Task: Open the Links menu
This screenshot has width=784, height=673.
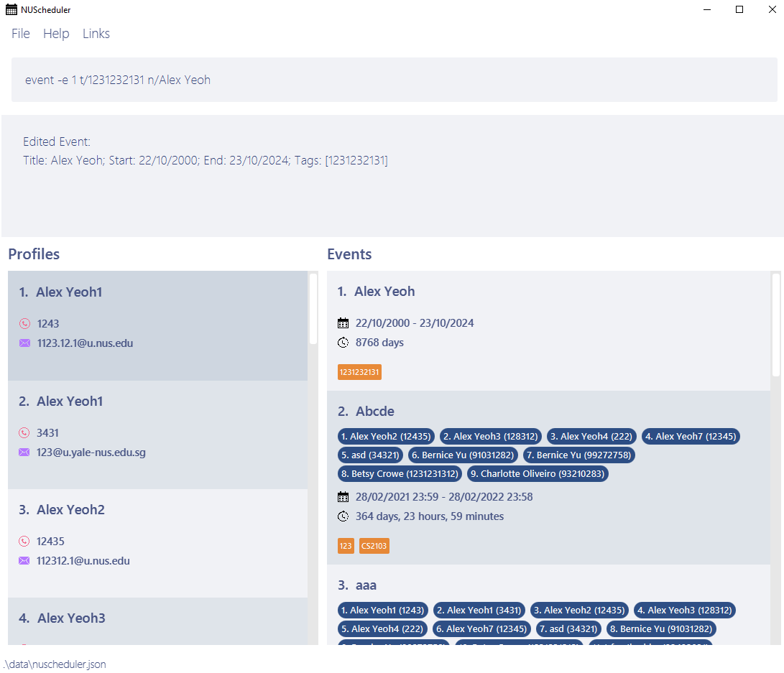Action: click(x=96, y=34)
